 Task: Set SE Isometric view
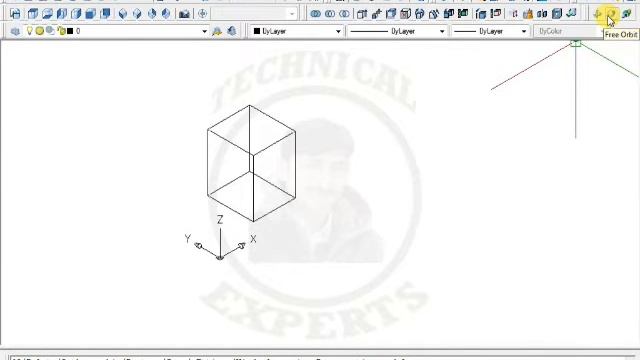point(137,14)
